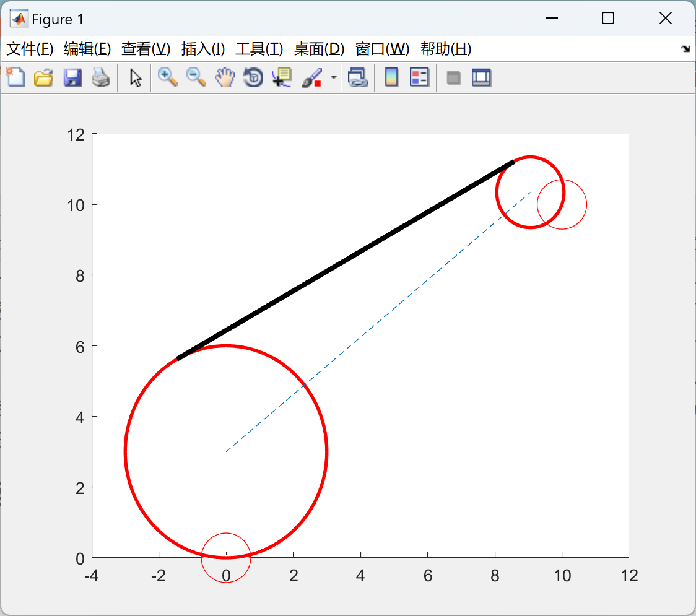Click the MATLAB logo in the title bar
The width and height of the screenshot is (696, 616).
coord(19,19)
